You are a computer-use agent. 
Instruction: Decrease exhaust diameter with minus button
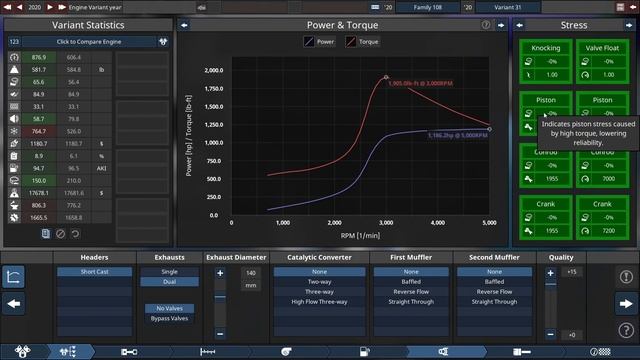(x=220, y=334)
